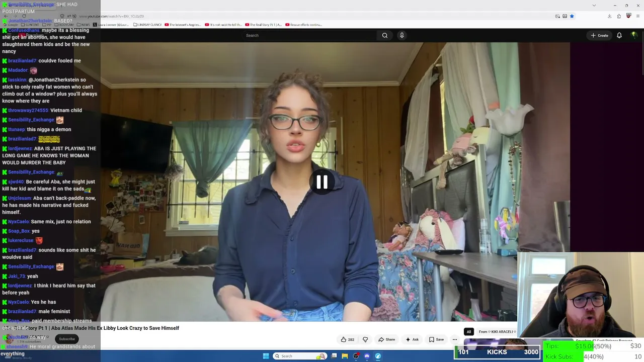Subscribe to the channel
Image resolution: width=644 pixels, height=362 pixels.
(67, 339)
